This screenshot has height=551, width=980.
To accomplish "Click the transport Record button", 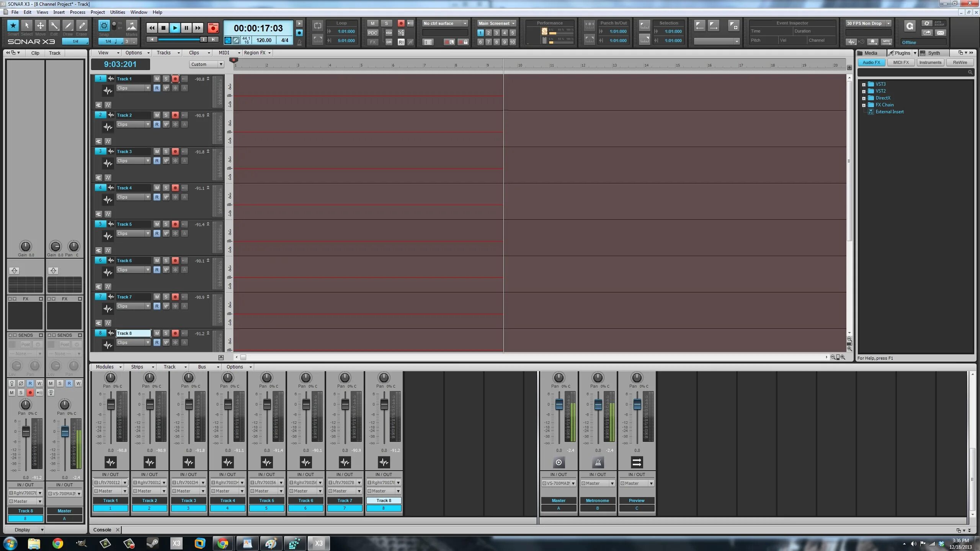I will [213, 28].
